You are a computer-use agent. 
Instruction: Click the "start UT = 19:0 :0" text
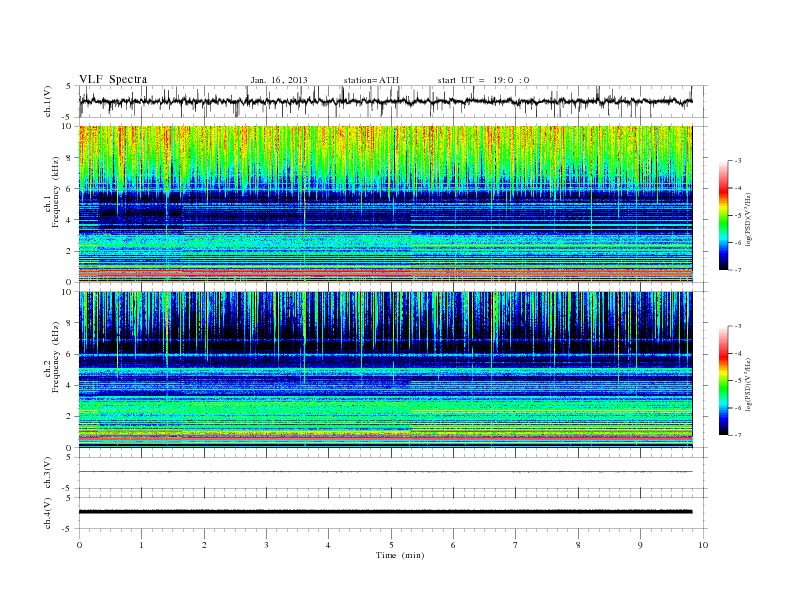(483, 80)
